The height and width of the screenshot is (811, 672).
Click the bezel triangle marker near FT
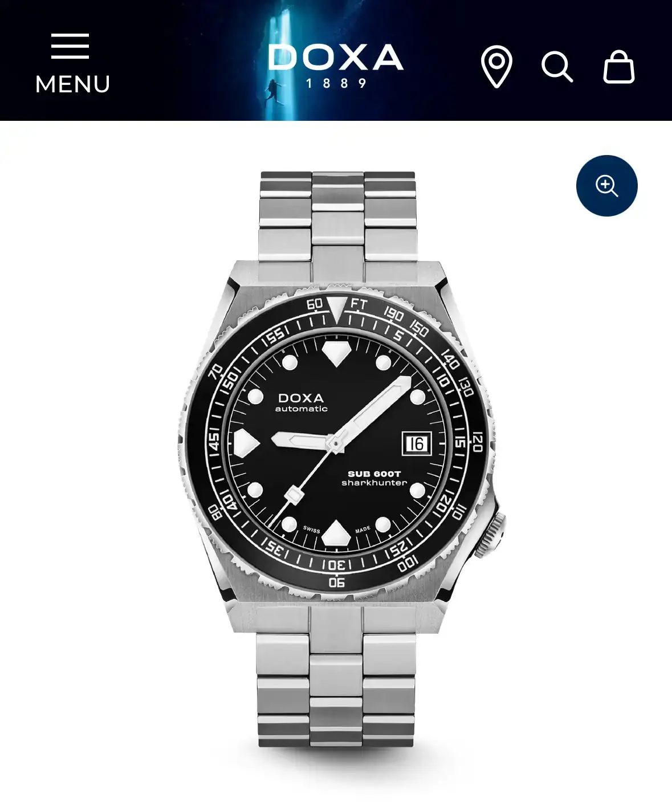pos(337,309)
